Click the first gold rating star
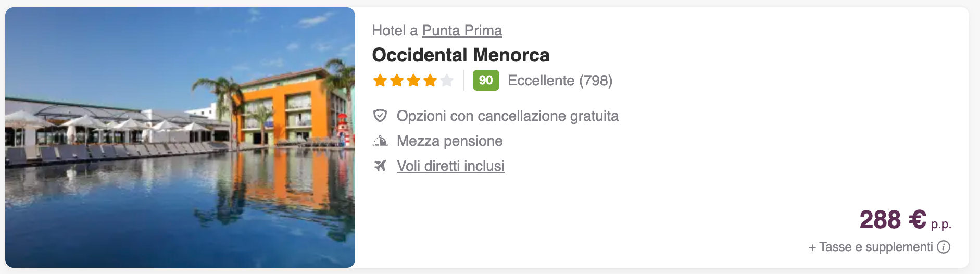Image resolution: width=980 pixels, height=274 pixels. (x=380, y=81)
